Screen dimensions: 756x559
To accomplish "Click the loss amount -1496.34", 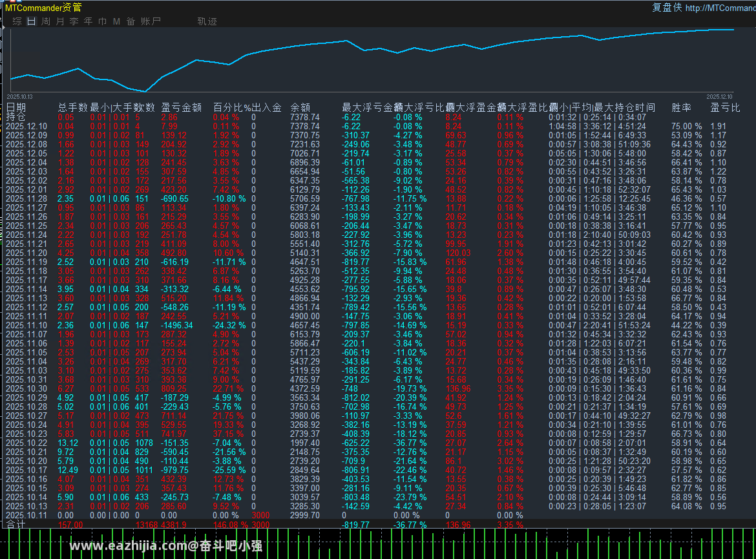I will click(177, 326).
